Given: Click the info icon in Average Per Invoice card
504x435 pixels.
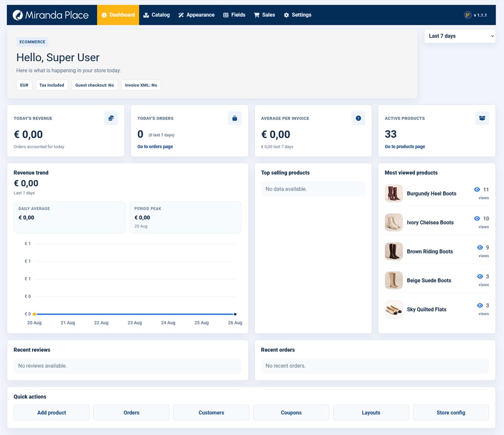Looking at the screenshot, I should point(358,118).
